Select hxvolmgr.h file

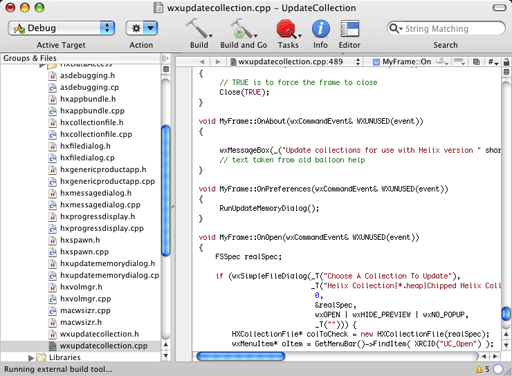(81, 287)
